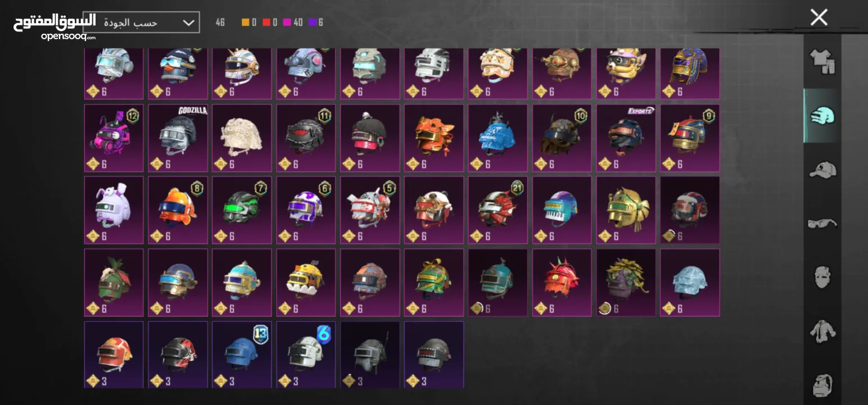
Task: Filter by the orange quality swatch
Action: (245, 22)
